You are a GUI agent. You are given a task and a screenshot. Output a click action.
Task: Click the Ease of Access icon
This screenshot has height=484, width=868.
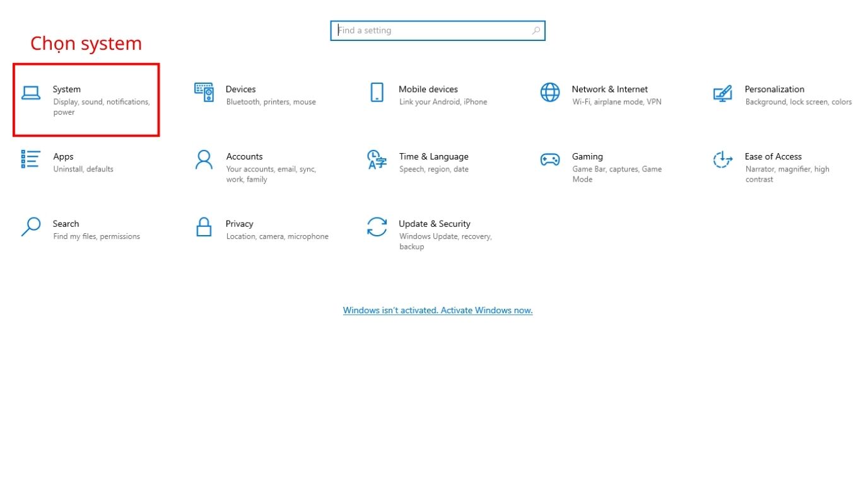coord(722,159)
